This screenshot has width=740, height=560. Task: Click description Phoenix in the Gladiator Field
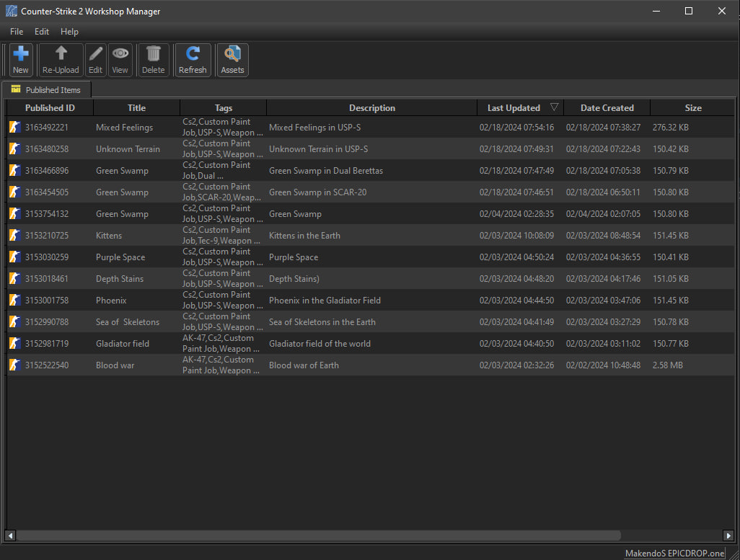325,301
